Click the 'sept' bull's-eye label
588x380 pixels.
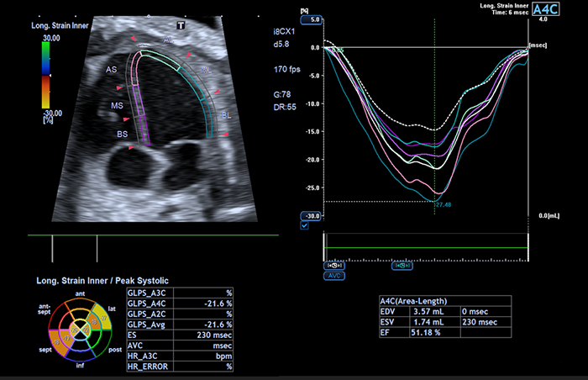[45, 350]
